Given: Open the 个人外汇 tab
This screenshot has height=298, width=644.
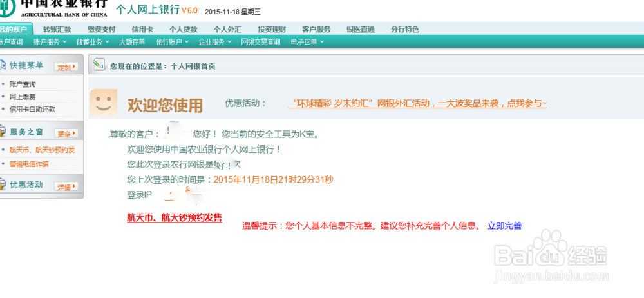Looking at the screenshot, I should [227, 29].
